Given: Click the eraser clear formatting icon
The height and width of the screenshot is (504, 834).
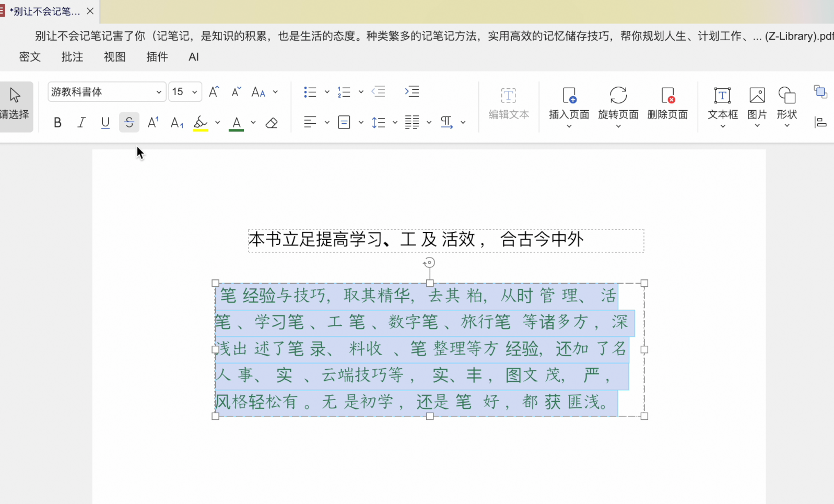Looking at the screenshot, I should coord(272,123).
